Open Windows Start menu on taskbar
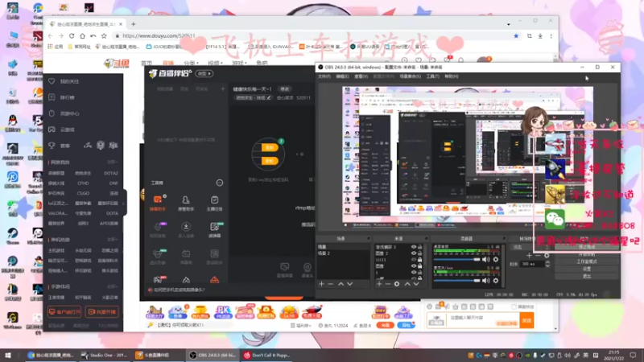The image size is (644, 362). coord(8,355)
